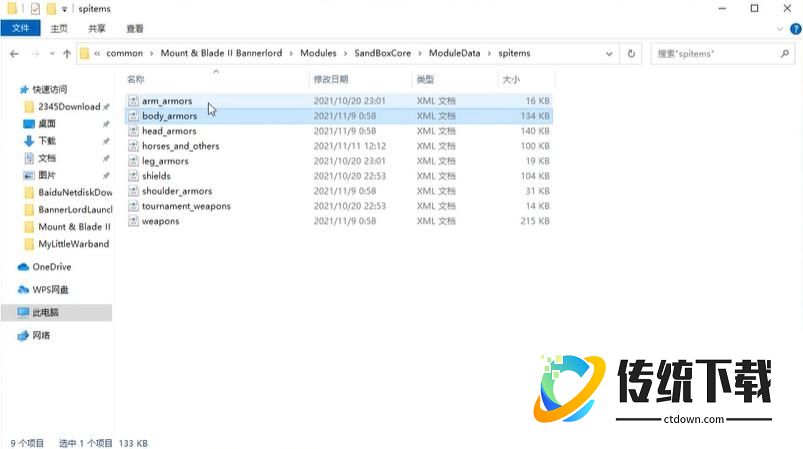Open the address bar history dropdown
The width and height of the screenshot is (803, 449).
(x=609, y=53)
